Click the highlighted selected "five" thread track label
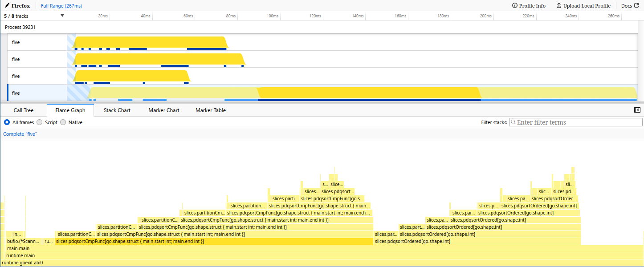The image size is (644, 267). point(16,93)
